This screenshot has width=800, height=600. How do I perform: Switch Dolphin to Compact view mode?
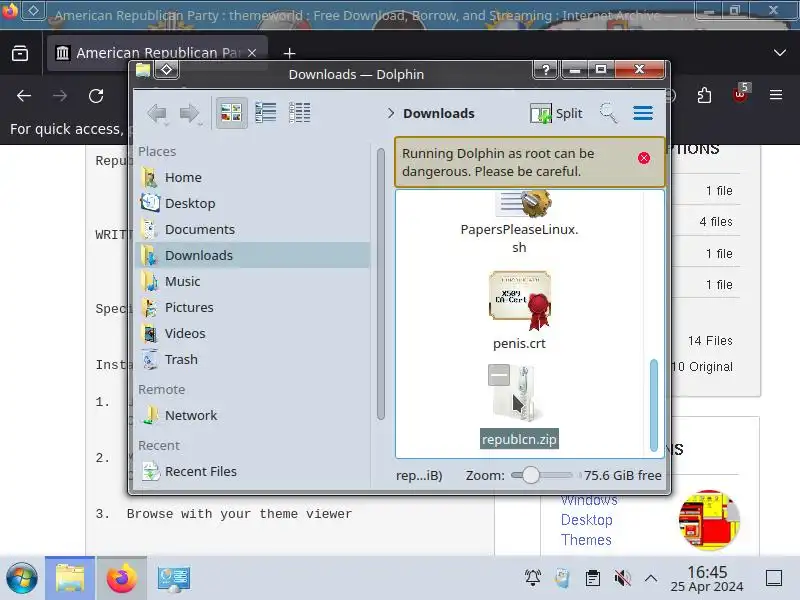click(265, 113)
